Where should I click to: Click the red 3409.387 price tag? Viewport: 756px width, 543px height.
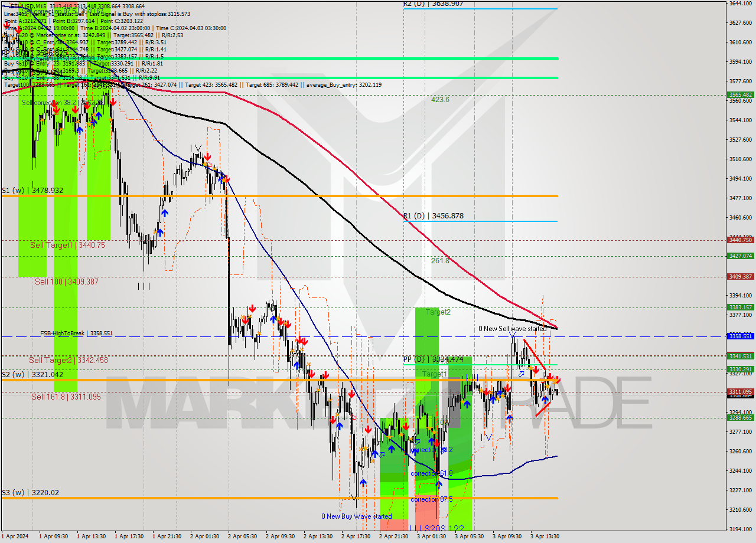pos(740,276)
